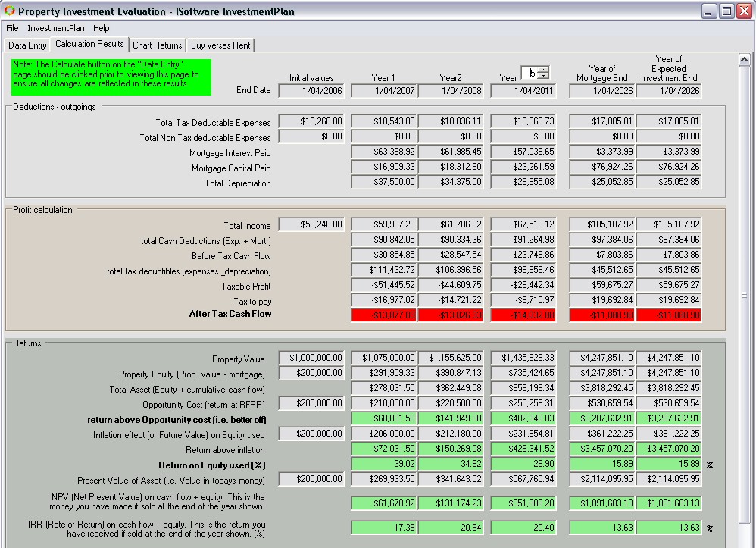Click Year2 Return on Equity 34.62
This screenshot has width=756, height=548.
451,464
